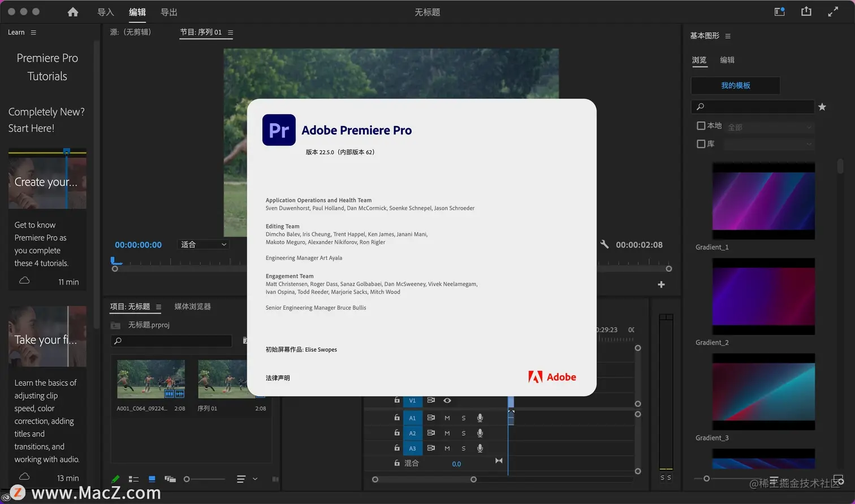Viewport: 855px width, 504px height.
Task: Toggle sync lock for track A1
Action: pos(431,418)
